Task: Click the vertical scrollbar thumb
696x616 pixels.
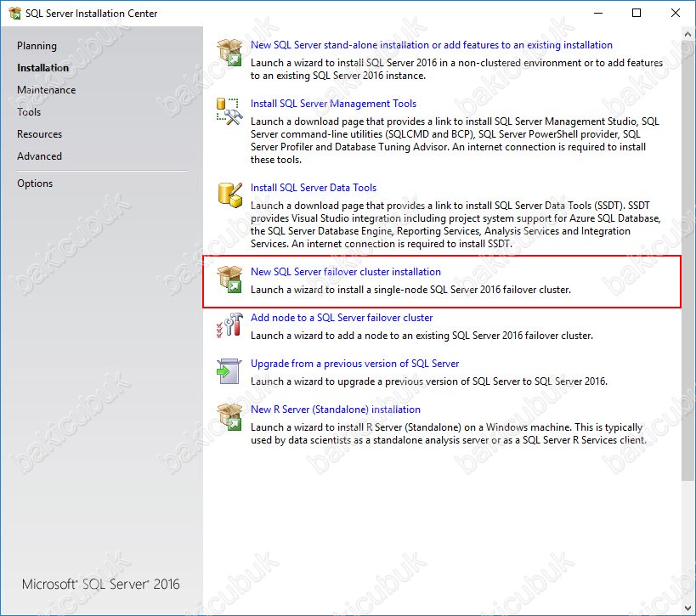Action: tap(688, 260)
